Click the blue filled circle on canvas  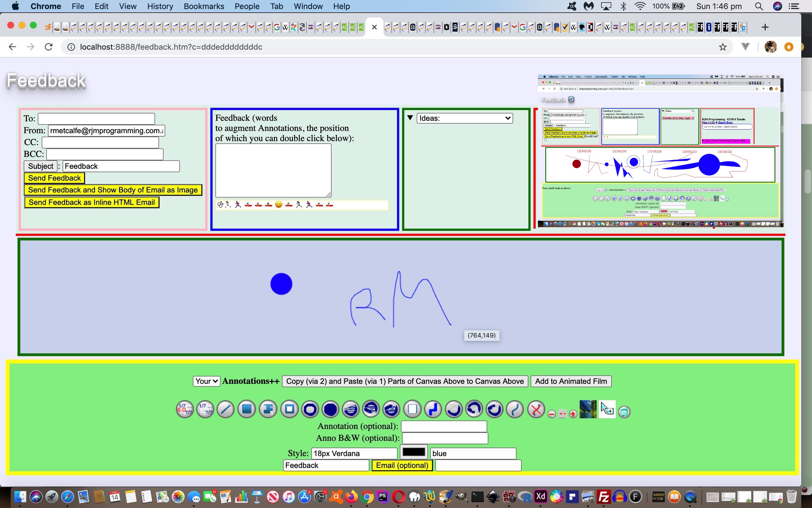281,284
